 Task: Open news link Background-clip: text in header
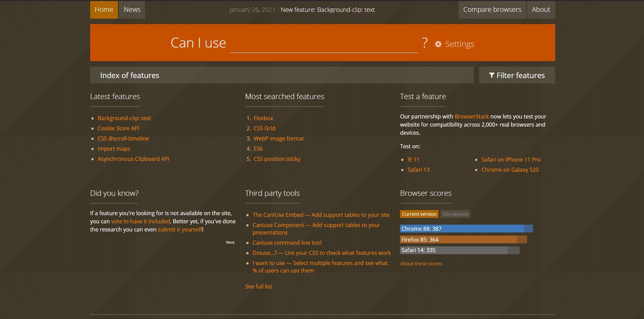click(x=328, y=10)
